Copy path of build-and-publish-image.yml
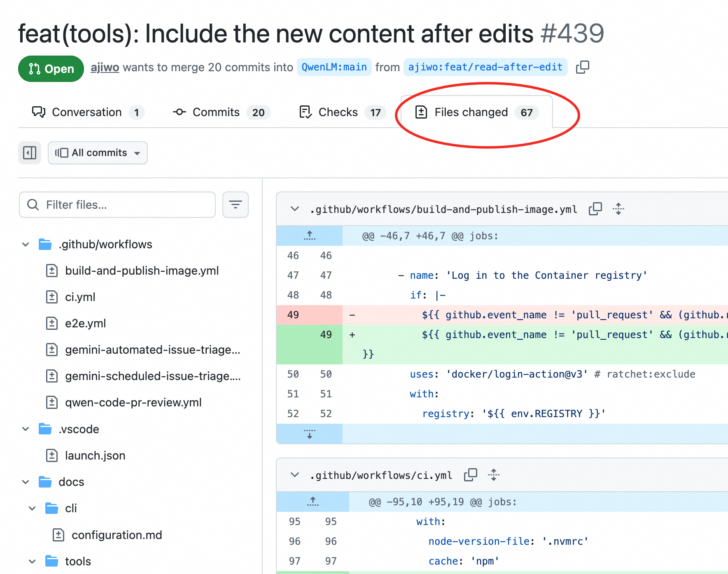The width and height of the screenshot is (728, 574). (x=595, y=209)
